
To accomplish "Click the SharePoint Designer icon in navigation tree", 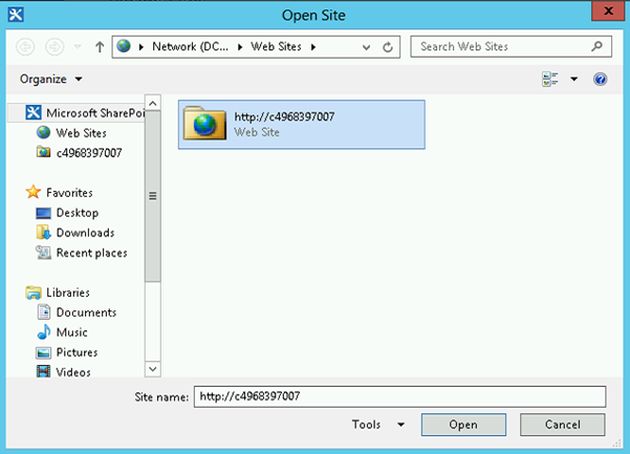I will [x=33, y=112].
